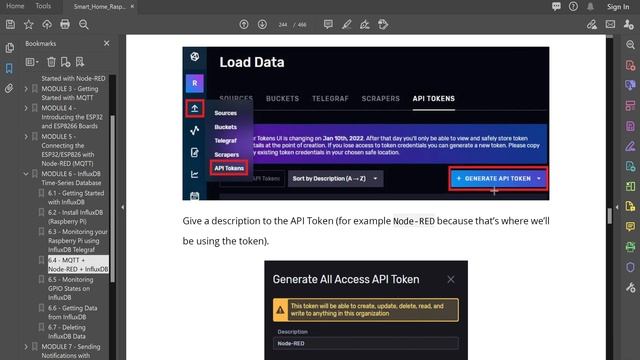The width and height of the screenshot is (640, 360).
Task: Open the Protect shield tool in right pane
Action: click(x=630, y=267)
